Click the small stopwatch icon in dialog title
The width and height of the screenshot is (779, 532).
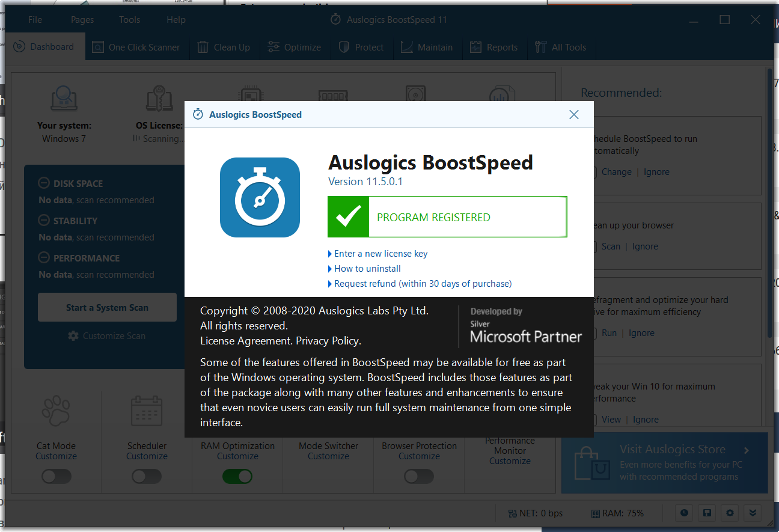pos(198,114)
